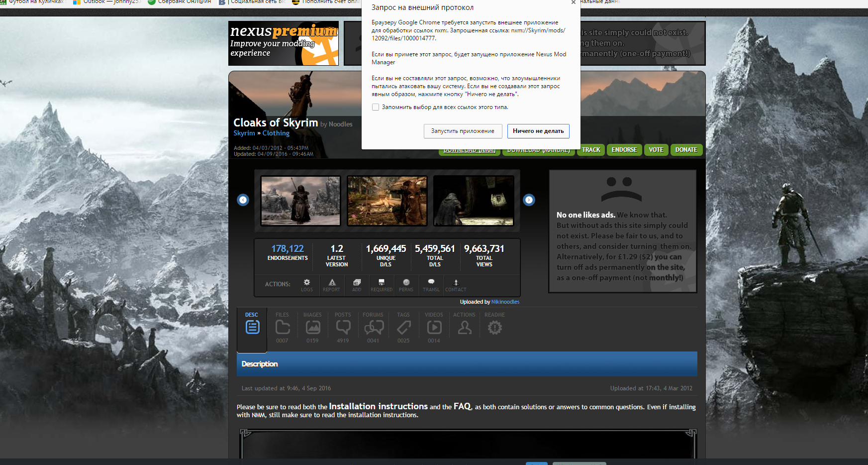The width and height of the screenshot is (868, 465).
Task: Show previous gallery images arrow
Action: click(x=243, y=200)
